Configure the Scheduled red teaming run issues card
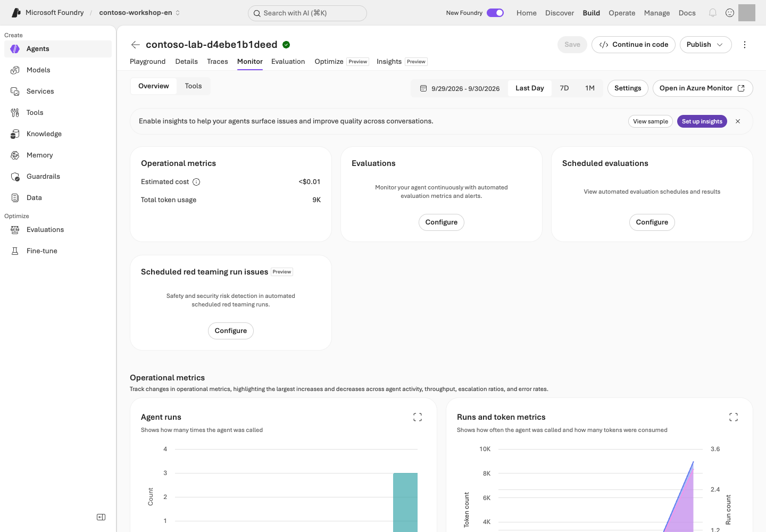The width and height of the screenshot is (766, 532). click(231, 331)
